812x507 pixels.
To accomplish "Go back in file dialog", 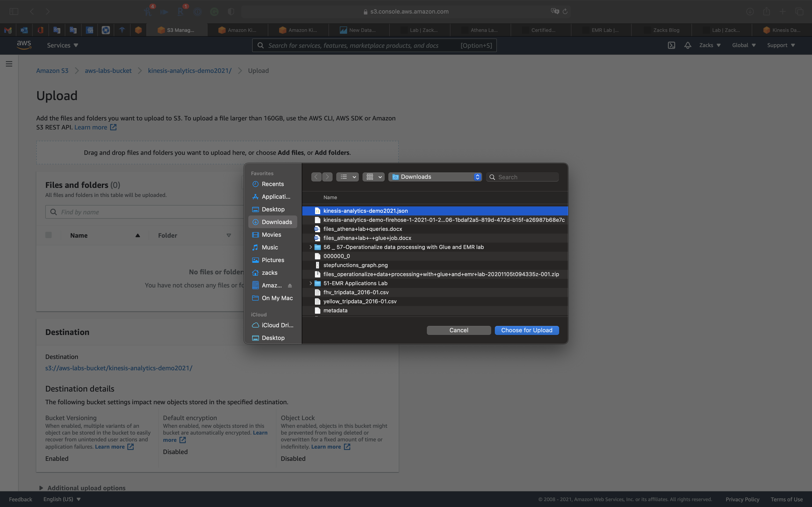I will point(316,177).
